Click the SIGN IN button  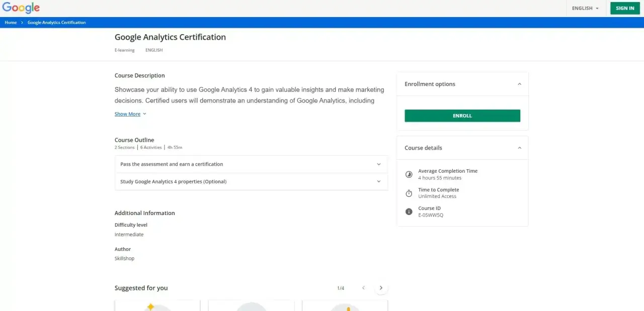coord(625,9)
